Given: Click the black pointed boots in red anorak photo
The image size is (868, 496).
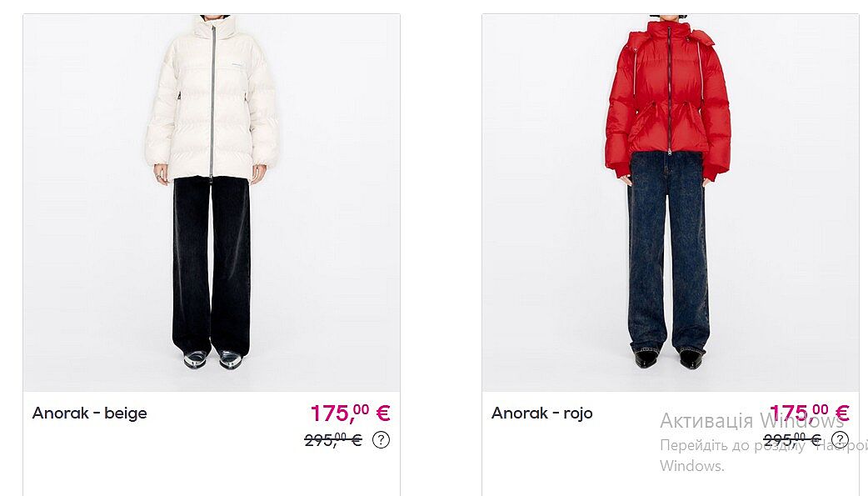Looking at the screenshot, I should pos(668,358).
